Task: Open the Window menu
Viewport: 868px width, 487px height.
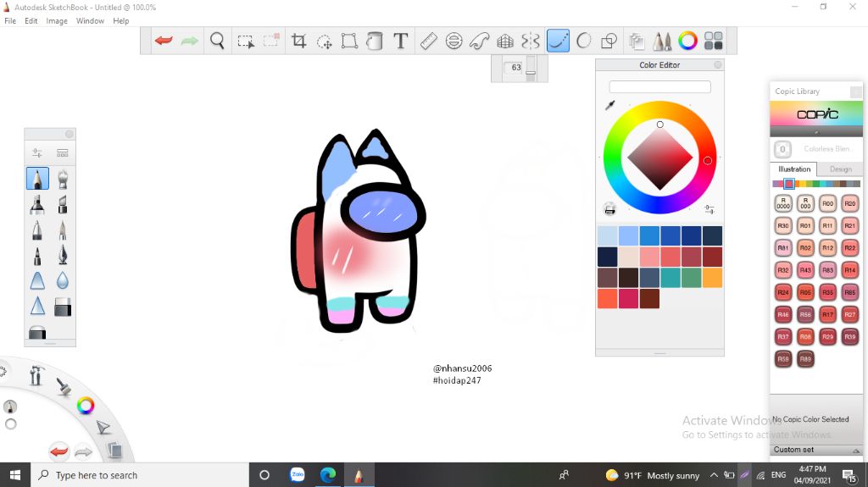Action: (90, 21)
